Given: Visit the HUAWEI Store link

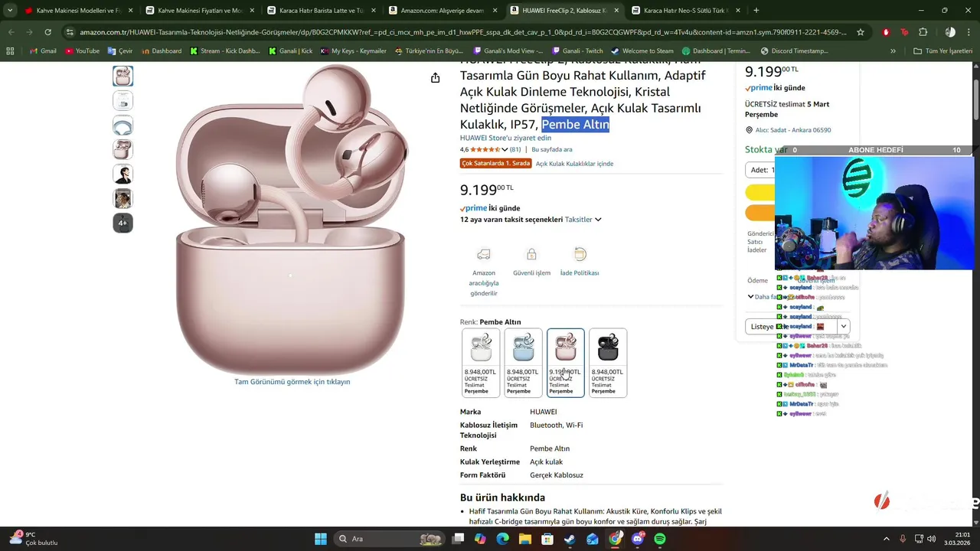Looking at the screenshot, I should pos(505,138).
